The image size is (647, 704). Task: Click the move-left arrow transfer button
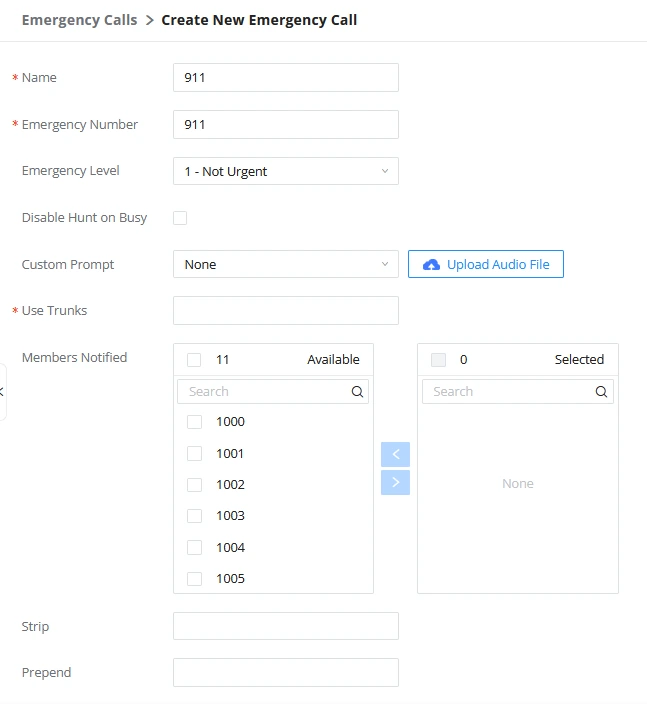click(x=395, y=454)
